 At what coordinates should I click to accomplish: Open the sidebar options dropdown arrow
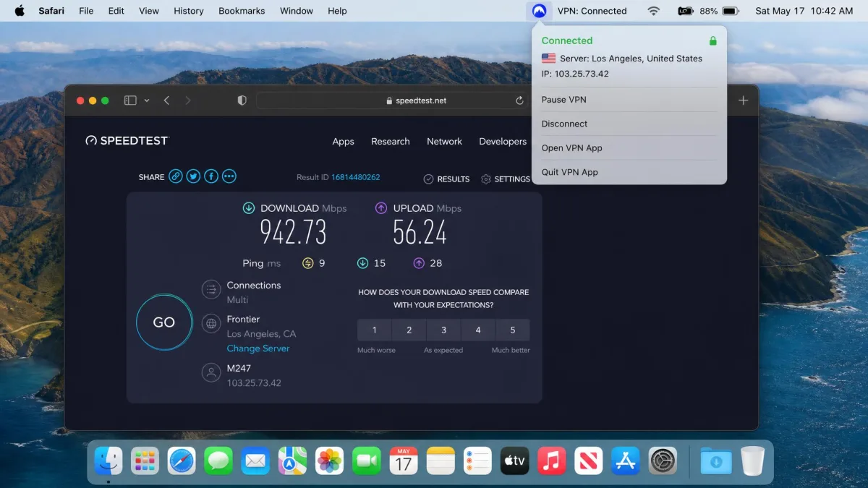click(x=147, y=100)
